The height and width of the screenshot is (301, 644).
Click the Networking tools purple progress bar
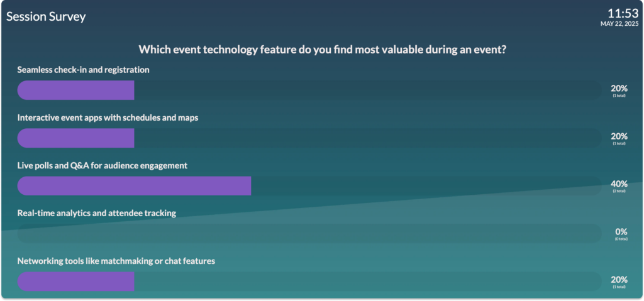75,282
